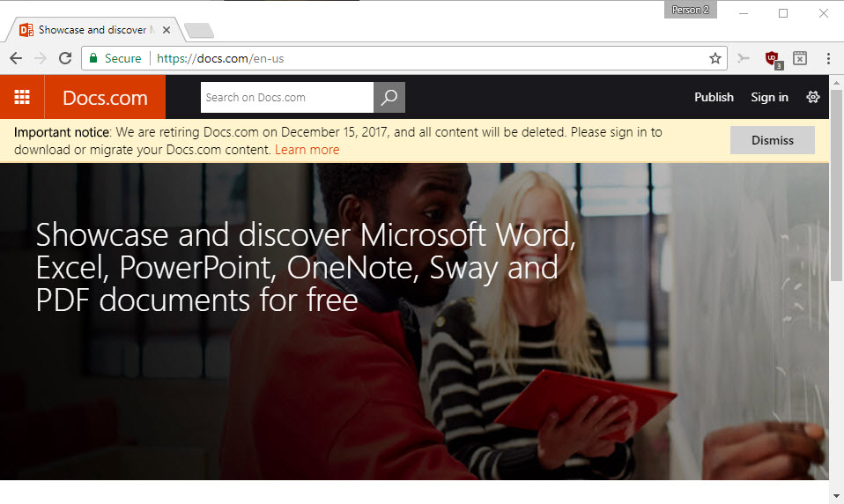The height and width of the screenshot is (504, 844).
Task: Dismiss the important notice banner
Action: [773, 140]
